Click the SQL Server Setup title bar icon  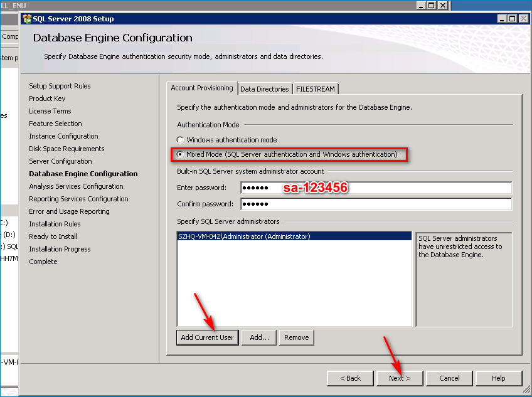pos(27,19)
